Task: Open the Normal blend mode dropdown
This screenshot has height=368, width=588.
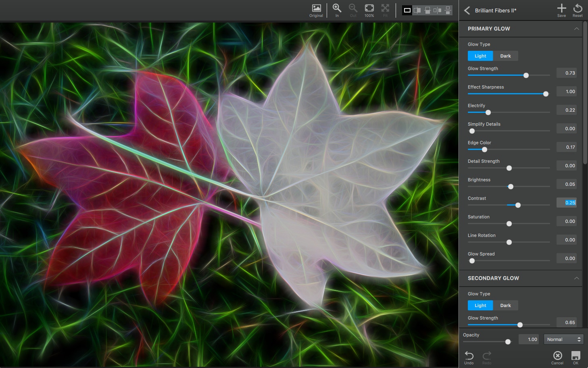Action: point(563,339)
